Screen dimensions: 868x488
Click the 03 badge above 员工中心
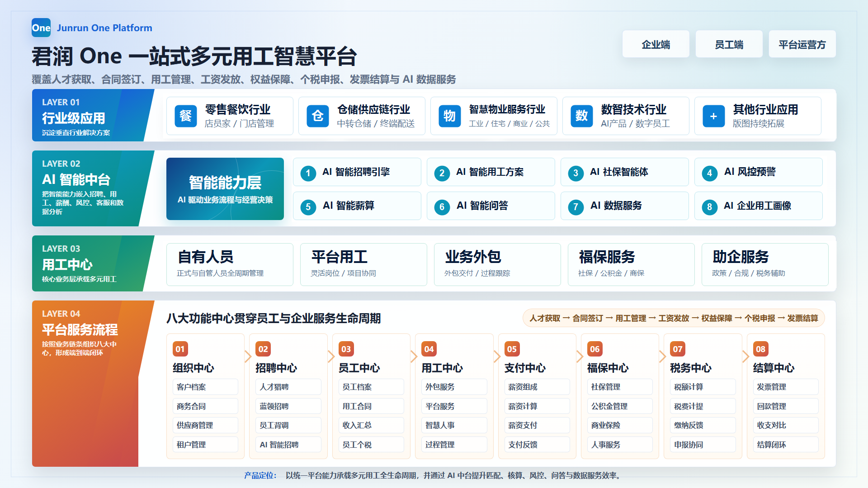(x=346, y=349)
